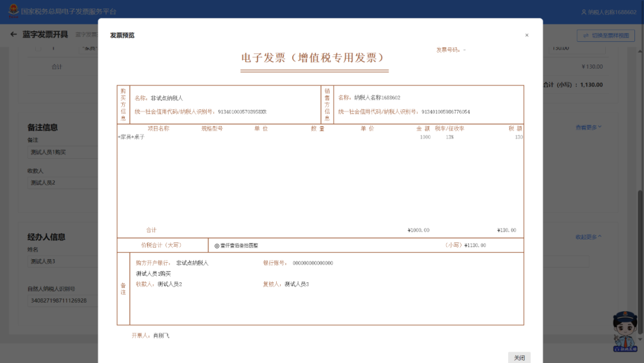
Task: Click the vertical 购买方信息 label
Action: 123,105
